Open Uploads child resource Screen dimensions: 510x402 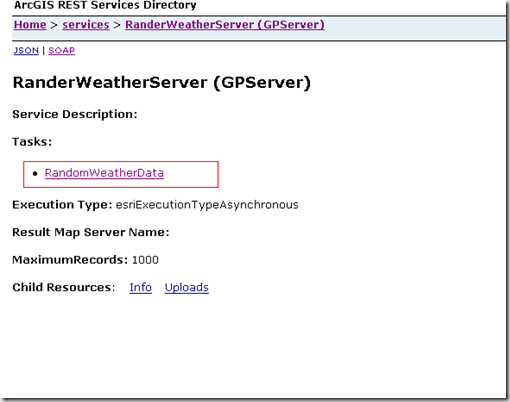(187, 287)
